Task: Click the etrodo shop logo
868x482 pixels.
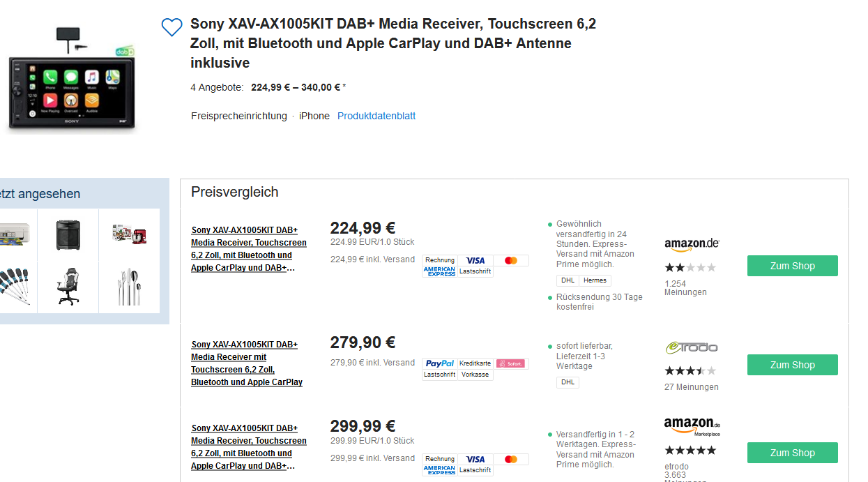Action: coord(691,347)
